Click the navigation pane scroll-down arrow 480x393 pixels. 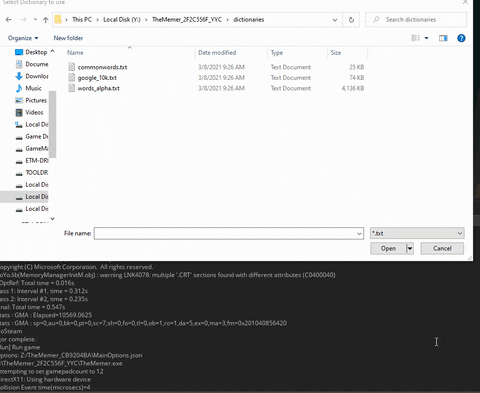52,218
